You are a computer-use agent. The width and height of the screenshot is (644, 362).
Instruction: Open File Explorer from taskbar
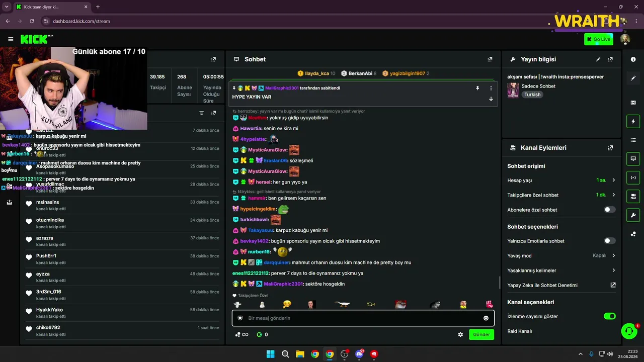coord(300,354)
